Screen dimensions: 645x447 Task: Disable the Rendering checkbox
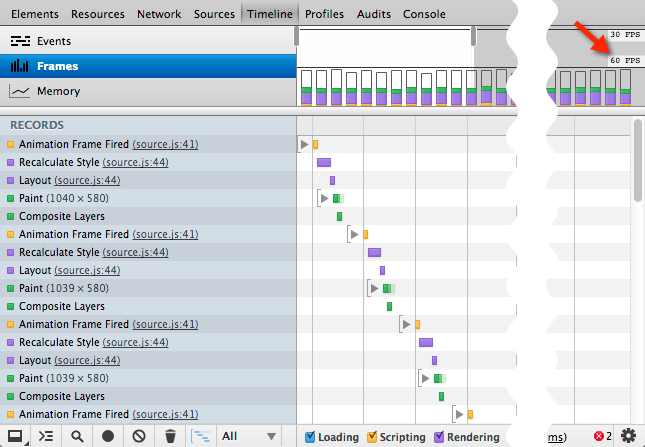coord(439,436)
